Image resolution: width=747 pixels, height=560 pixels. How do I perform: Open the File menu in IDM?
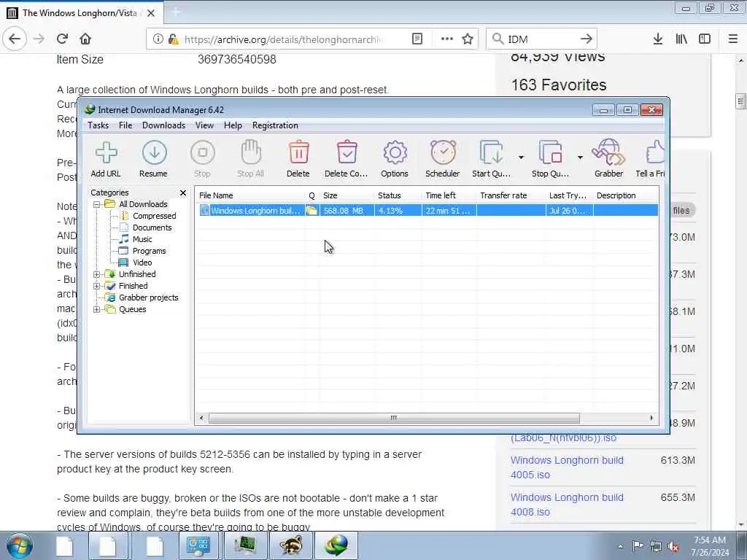(x=125, y=125)
